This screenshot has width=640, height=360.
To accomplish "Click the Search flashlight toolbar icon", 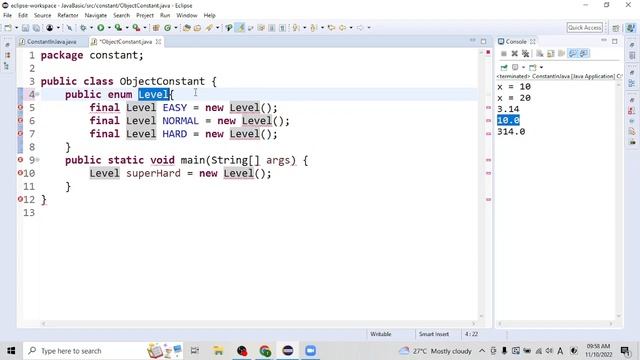I will click(x=209, y=28).
